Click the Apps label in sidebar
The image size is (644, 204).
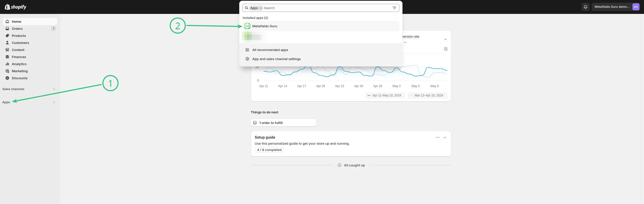tap(6, 102)
